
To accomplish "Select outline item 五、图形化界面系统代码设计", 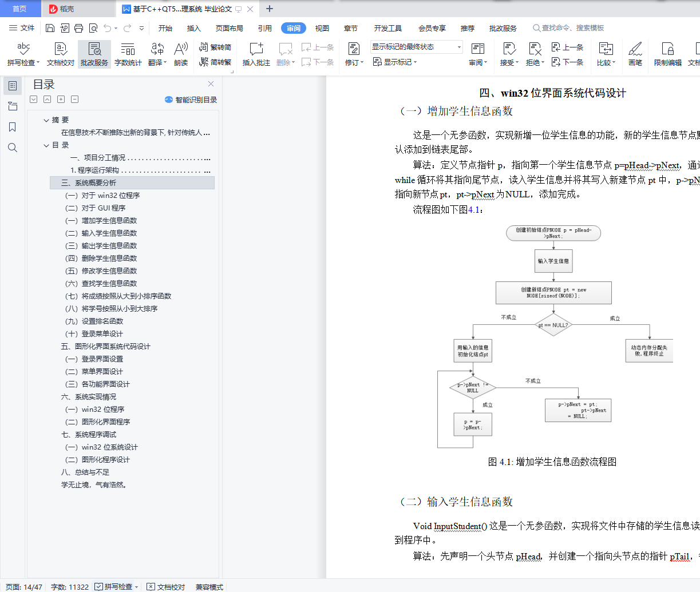I will (106, 347).
